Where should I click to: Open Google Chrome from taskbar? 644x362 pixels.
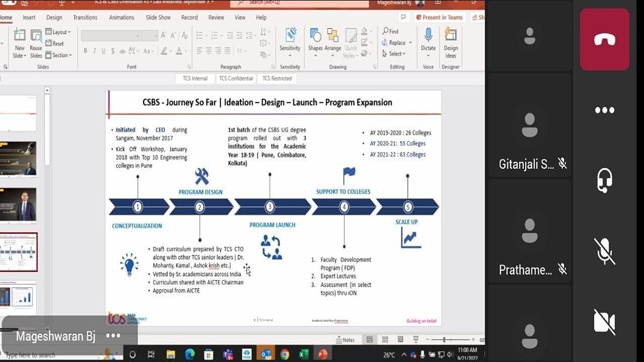[x=285, y=354]
